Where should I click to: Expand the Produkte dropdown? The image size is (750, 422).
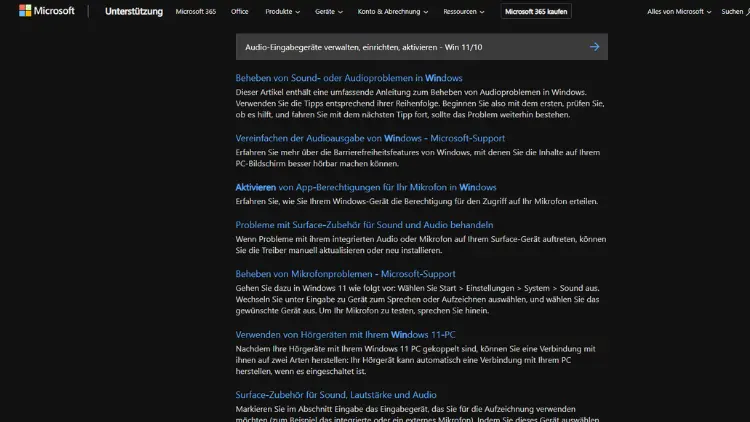pyautogui.click(x=282, y=11)
